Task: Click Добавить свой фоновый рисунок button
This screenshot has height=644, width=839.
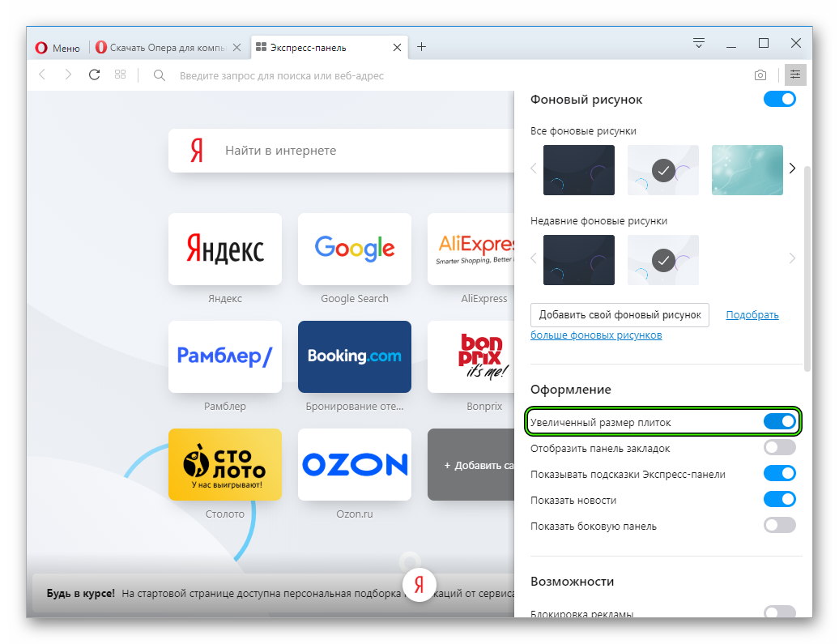Action: [620, 315]
